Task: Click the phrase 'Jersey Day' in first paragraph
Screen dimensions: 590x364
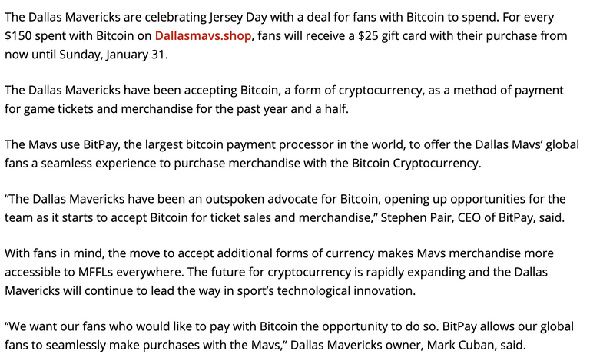Action: [x=237, y=18]
